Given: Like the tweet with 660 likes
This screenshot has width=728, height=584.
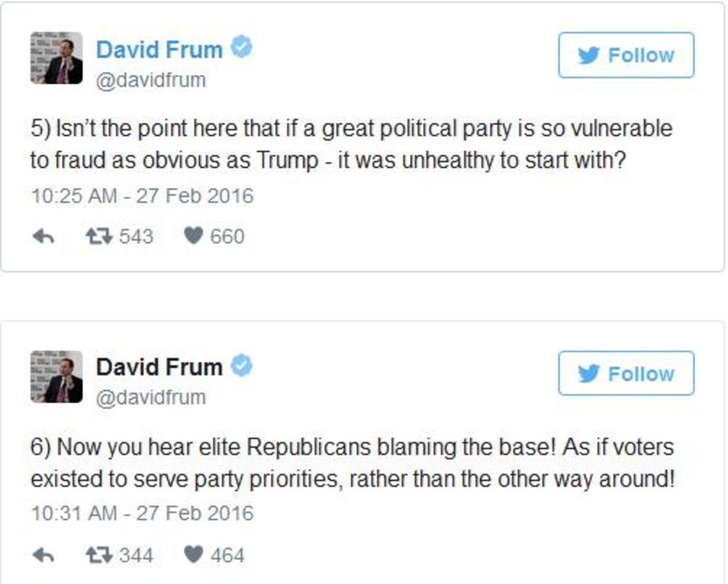Looking at the screenshot, I should [x=193, y=235].
